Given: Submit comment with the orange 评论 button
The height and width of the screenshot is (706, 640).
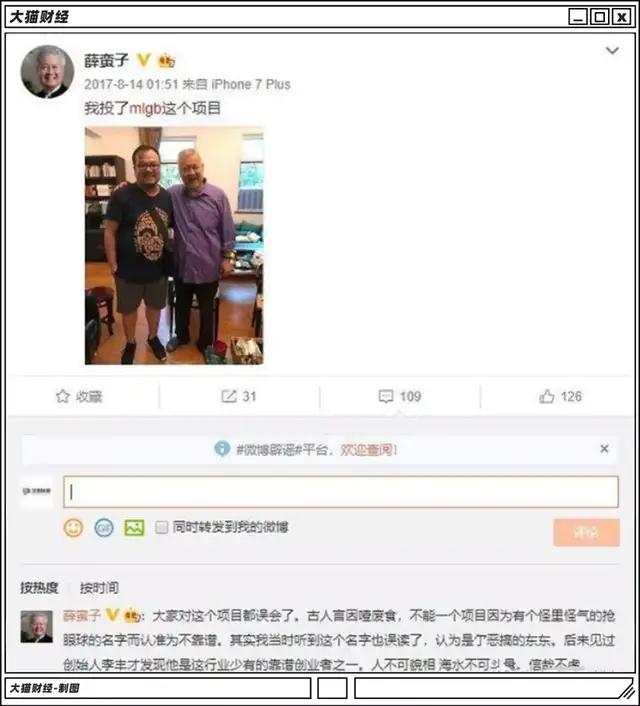Looking at the screenshot, I should pyautogui.click(x=586, y=532).
